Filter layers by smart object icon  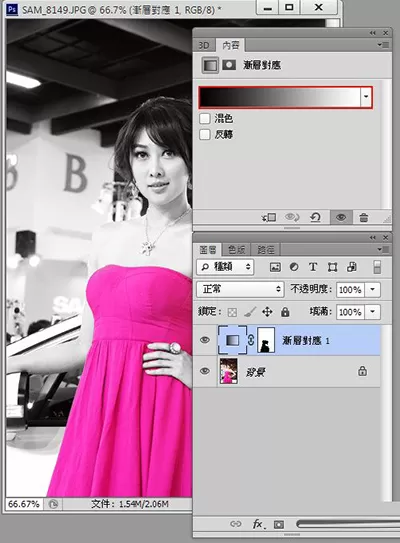pos(352,267)
